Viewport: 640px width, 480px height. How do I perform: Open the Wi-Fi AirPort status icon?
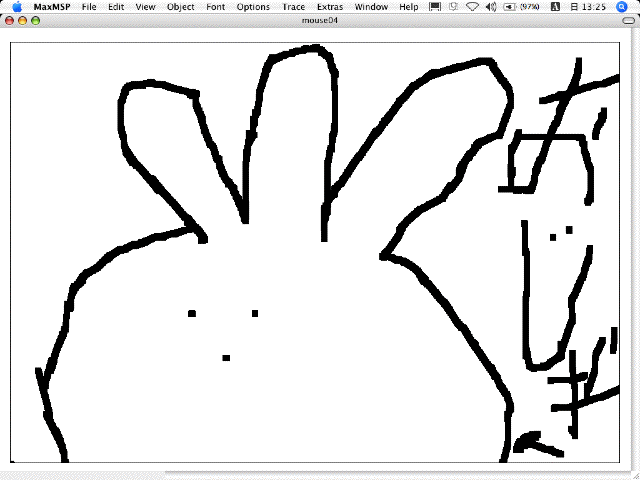tap(472, 7)
